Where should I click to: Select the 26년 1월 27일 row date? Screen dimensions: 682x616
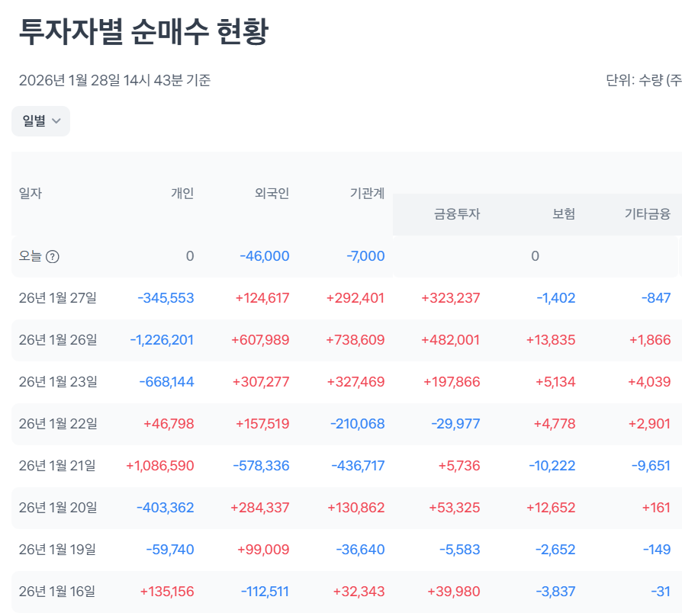click(x=58, y=298)
